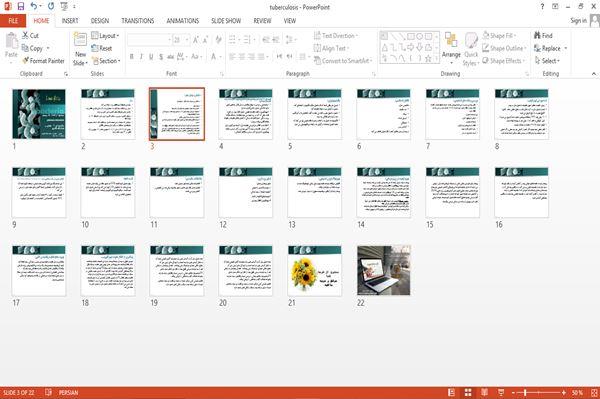Screen dimensions: 600x399
Task: Clear all formatting icon
Action: click(x=218, y=40)
